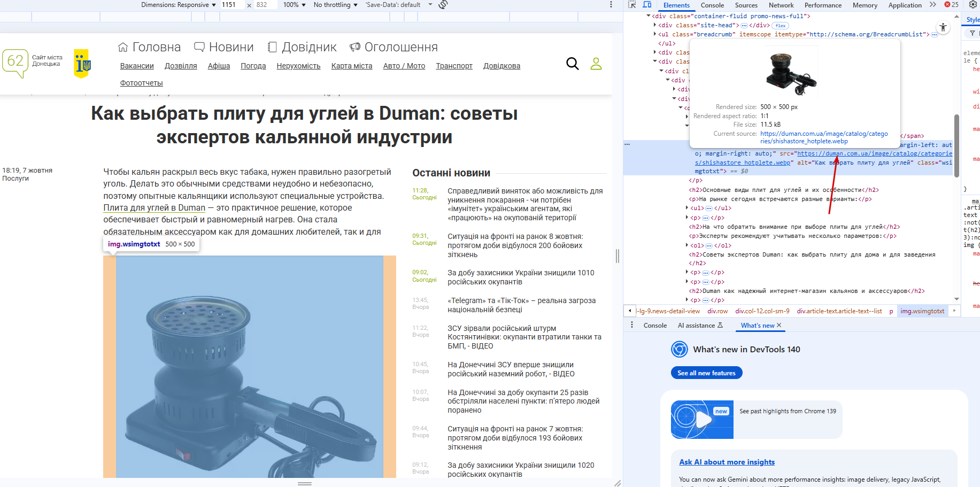Activate the DevTools element inspector icon
The width and height of the screenshot is (980, 487).
pos(632,5)
